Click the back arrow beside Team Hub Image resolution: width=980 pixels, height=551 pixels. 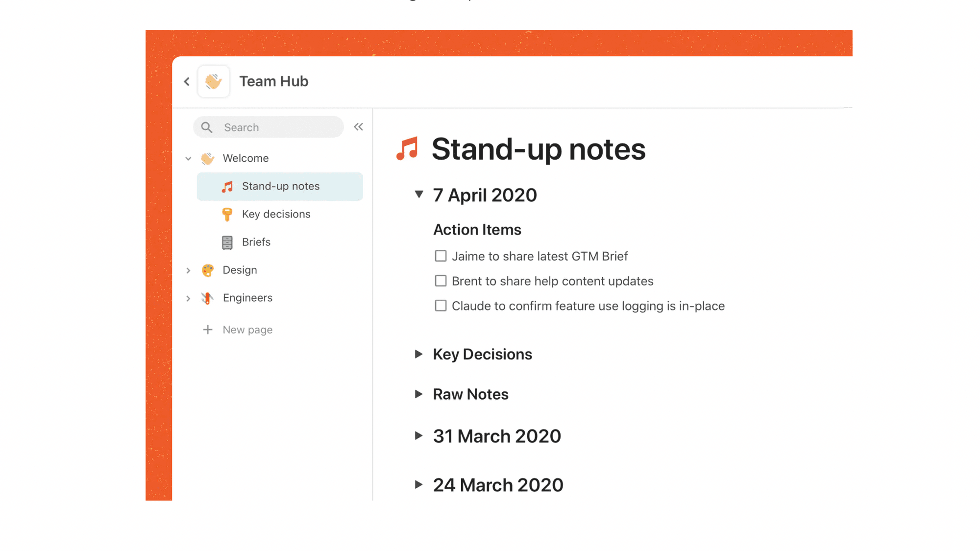(187, 81)
